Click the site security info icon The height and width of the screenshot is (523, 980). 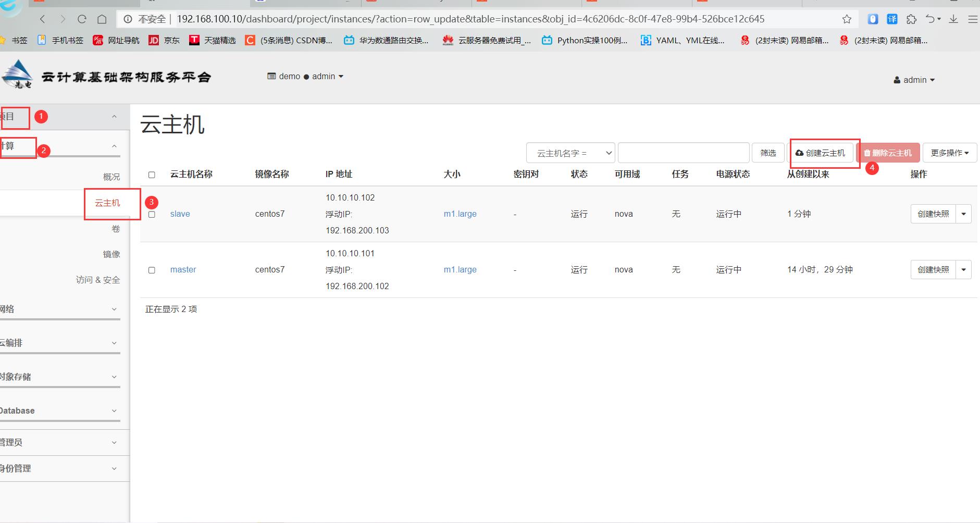click(128, 19)
